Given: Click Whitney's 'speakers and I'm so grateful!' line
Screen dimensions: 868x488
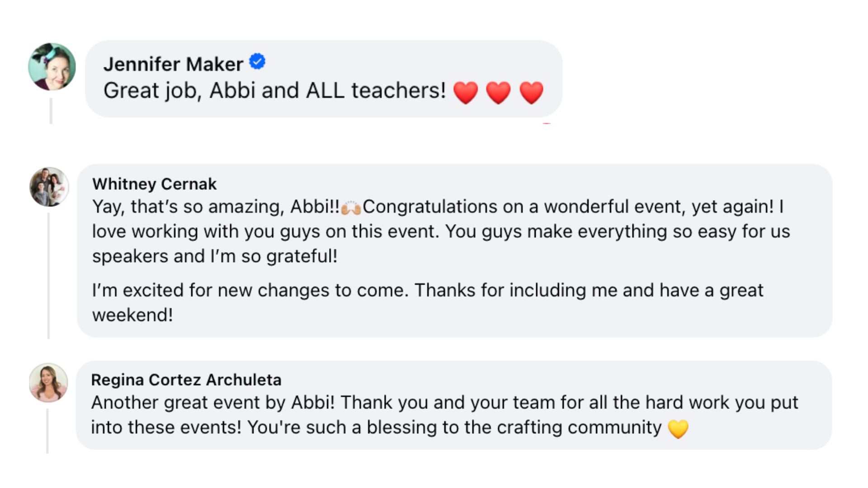Looking at the screenshot, I should (x=215, y=256).
